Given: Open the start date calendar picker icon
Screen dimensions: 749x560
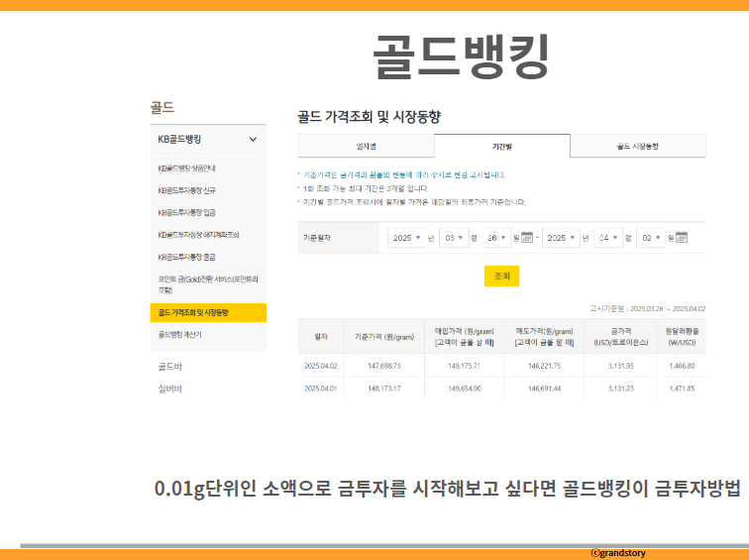Looking at the screenshot, I should (x=527, y=238).
